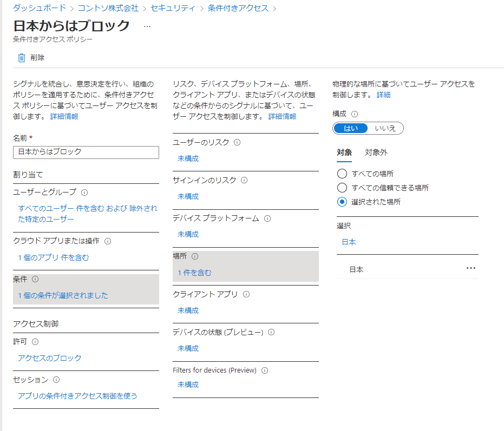Open 未構成 under クライアント アプリ
The image size is (504, 431).
(x=188, y=310)
